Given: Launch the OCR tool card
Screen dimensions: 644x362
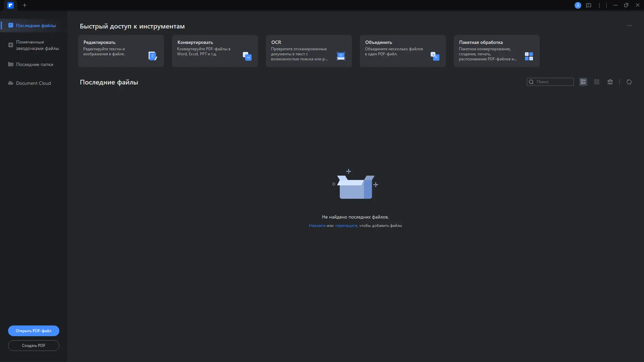Looking at the screenshot, I should click(309, 51).
